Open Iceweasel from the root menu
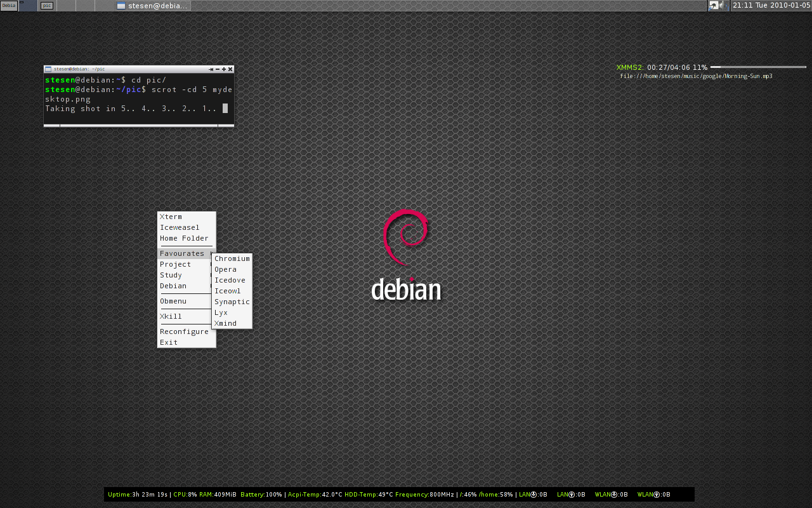Viewport: 812px width, 508px height. [x=187, y=227]
